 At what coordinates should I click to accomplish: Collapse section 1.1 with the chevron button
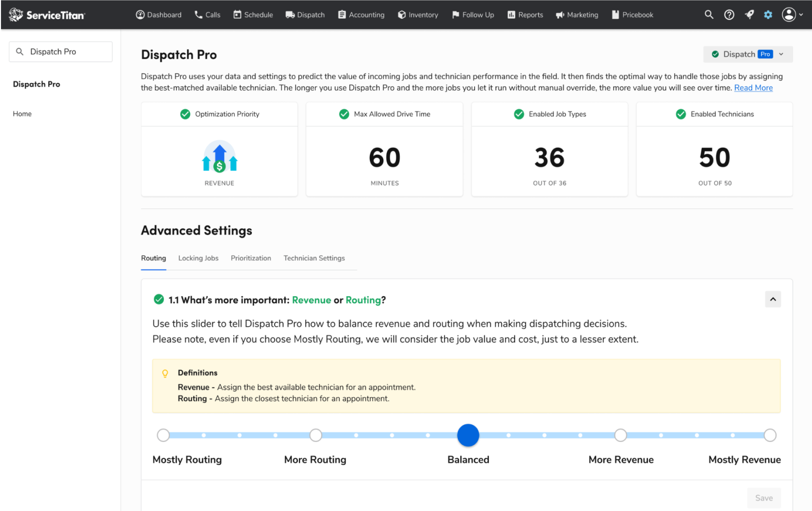point(773,299)
